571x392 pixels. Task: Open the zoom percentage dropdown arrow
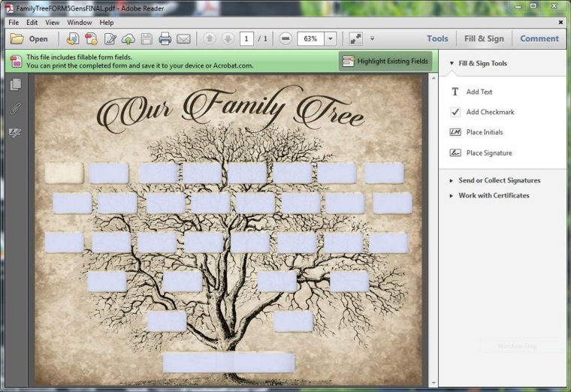(330, 39)
